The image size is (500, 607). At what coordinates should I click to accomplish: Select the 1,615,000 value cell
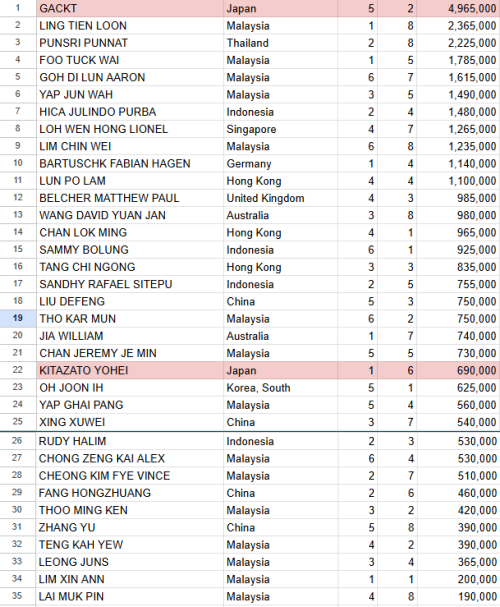tap(459, 77)
